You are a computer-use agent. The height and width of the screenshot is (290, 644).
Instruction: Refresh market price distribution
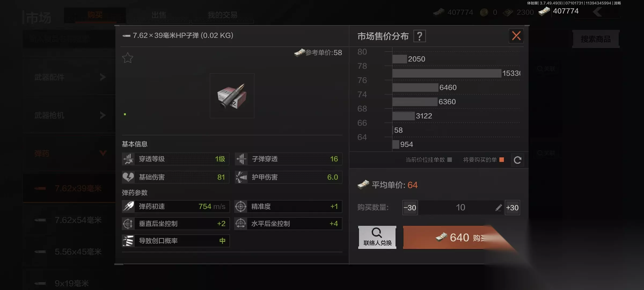point(517,160)
